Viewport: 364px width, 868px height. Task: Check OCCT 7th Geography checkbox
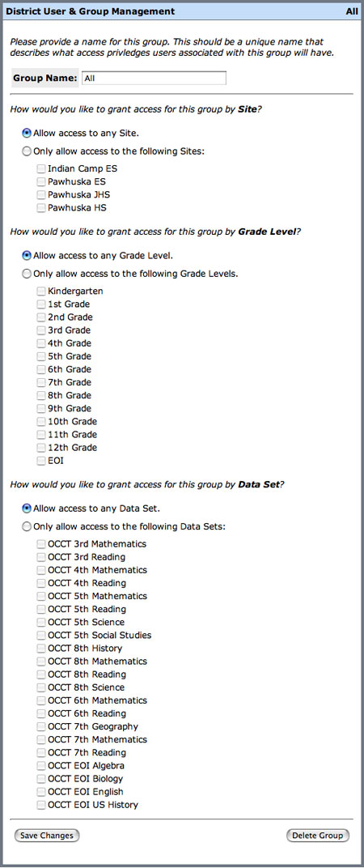point(41,727)
